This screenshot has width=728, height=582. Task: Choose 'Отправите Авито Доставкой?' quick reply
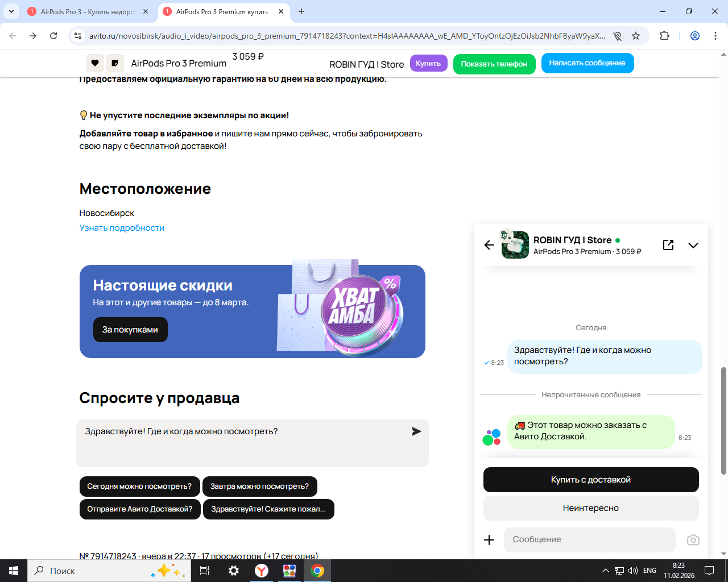tap(140, 509)
